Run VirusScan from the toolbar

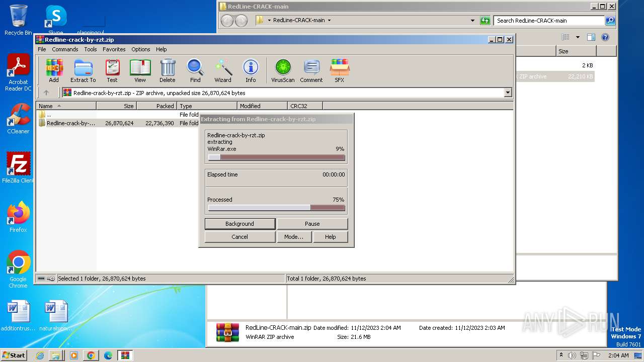283,70
